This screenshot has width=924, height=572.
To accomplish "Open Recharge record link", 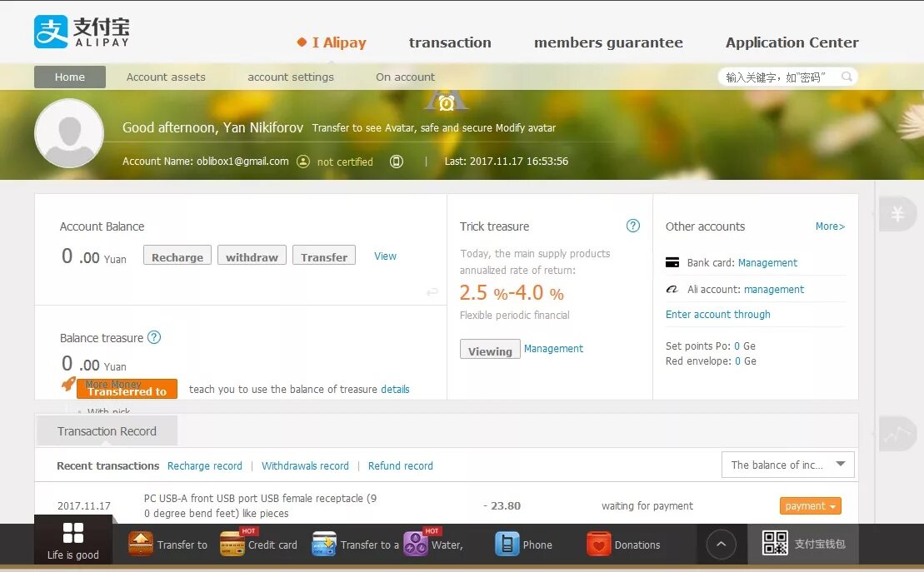I will click(204, 466).
